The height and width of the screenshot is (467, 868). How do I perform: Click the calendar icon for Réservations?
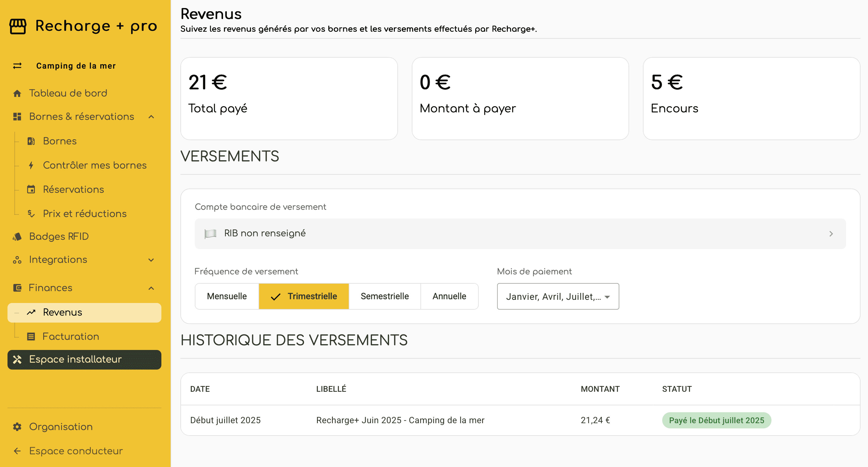click(31, 189)
